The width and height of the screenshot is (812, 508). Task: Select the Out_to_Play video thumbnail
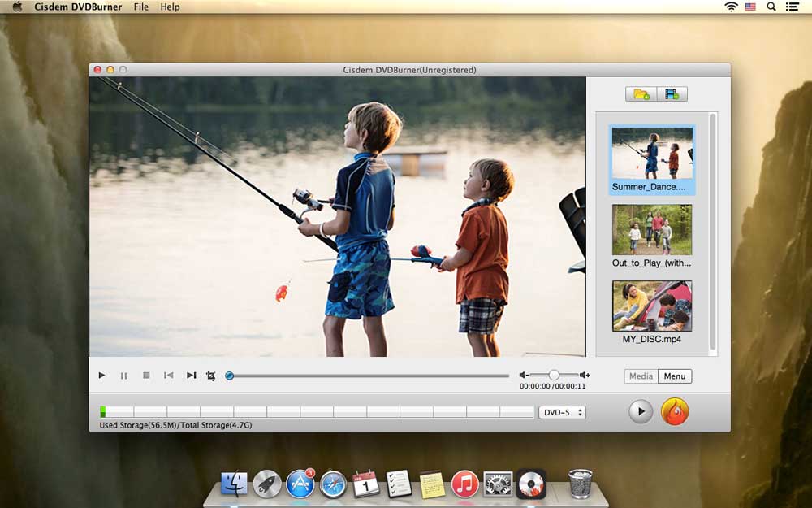click(x=652, y=230)
